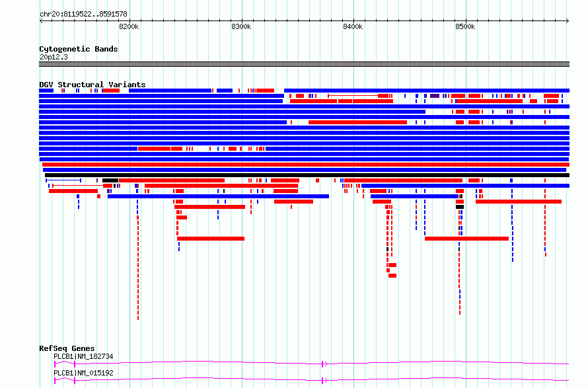Image resolution: width=588 pixels, height=388 pixels.
Task: Click the full-width black structural variant bar
Action: [x=307, y=175]
